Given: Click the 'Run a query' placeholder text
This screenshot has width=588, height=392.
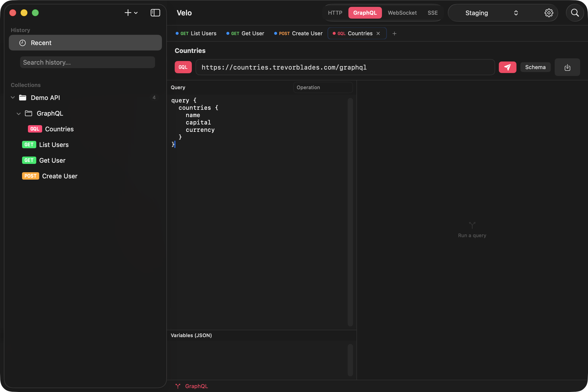Looking at the screenshot, I should pyautogui.click(x=472, y=235).
